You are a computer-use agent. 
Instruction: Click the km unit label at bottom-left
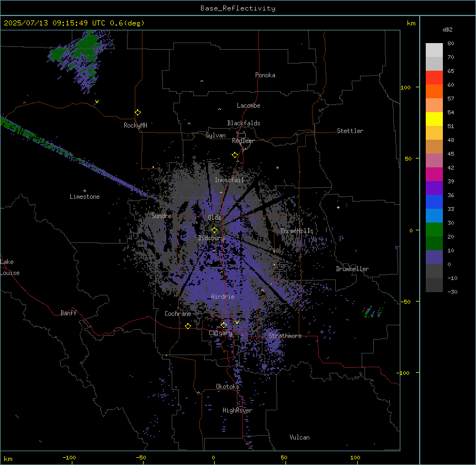click(8, 458)
